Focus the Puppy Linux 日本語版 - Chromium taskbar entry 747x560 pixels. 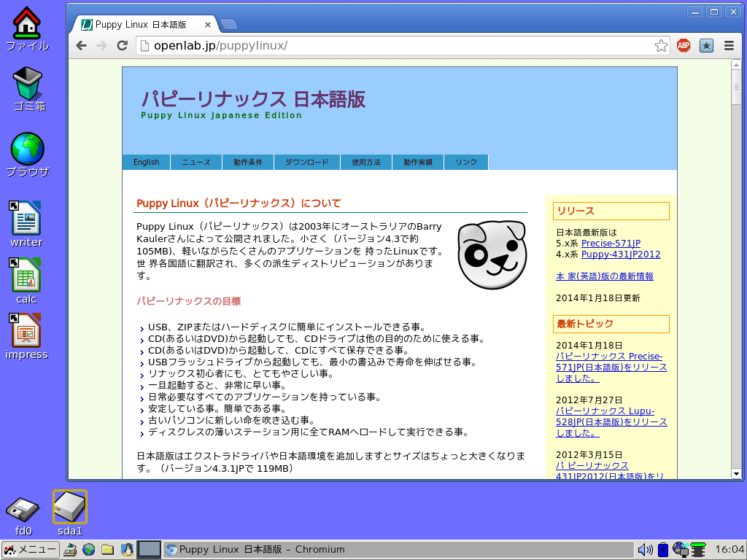click(x=398, y=550)
